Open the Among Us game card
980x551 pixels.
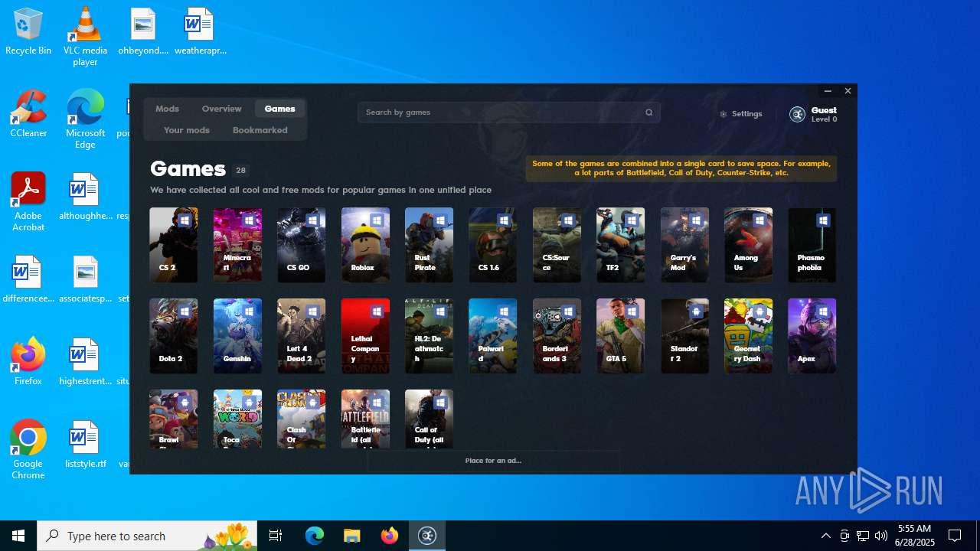(x=748, y=245)
